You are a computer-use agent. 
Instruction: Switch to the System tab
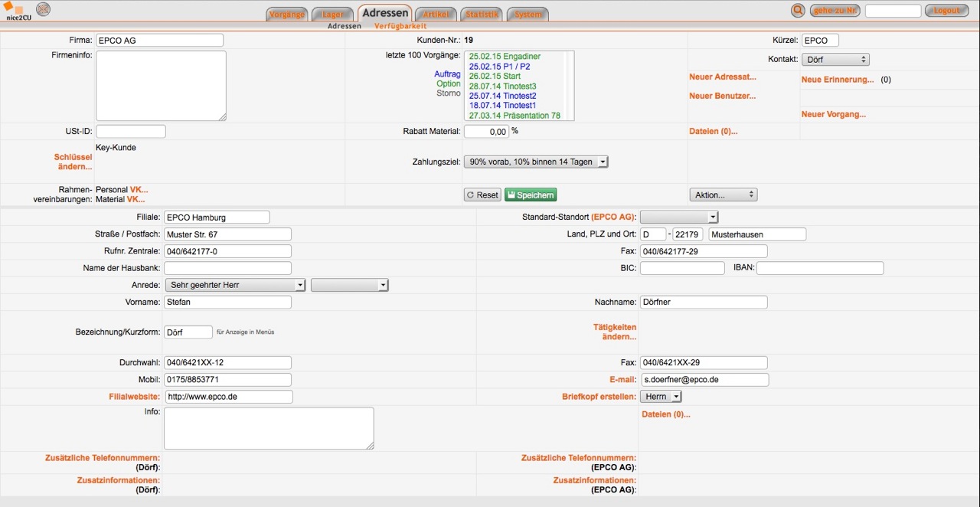[528, 15]
